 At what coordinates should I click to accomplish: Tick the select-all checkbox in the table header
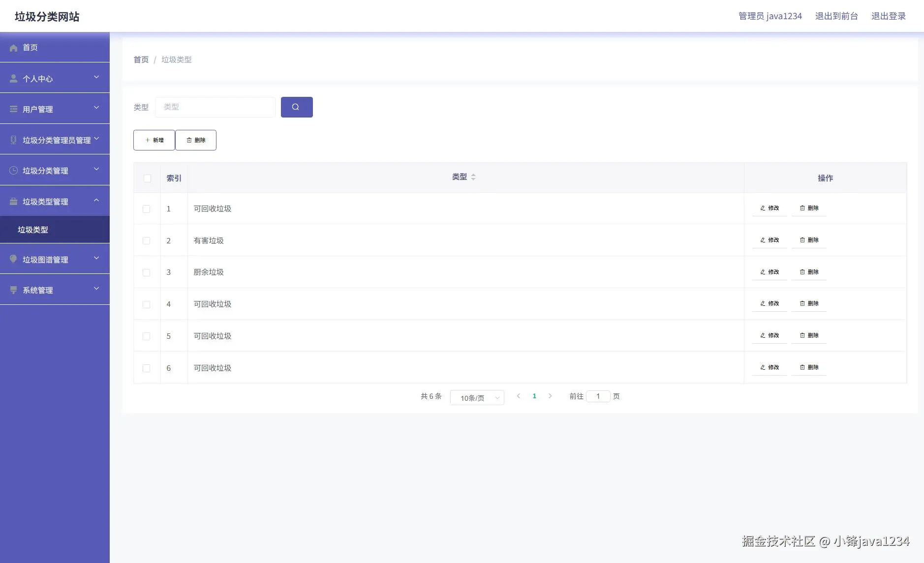click(147, 178)
